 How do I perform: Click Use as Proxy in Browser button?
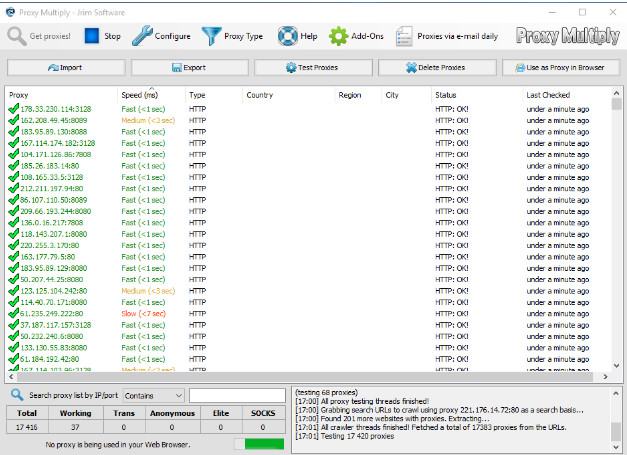coord(561,68)
